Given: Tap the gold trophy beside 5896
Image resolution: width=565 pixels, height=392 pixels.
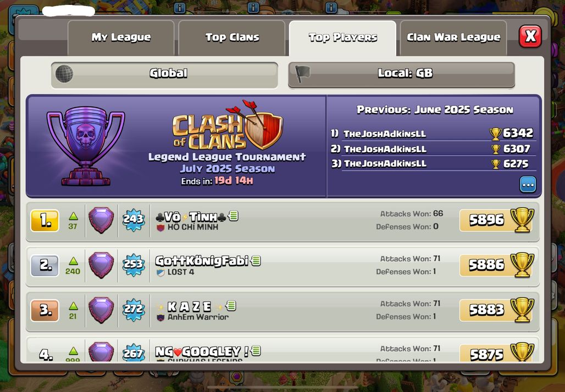Looking at the screenshot, I should point(522,220).
